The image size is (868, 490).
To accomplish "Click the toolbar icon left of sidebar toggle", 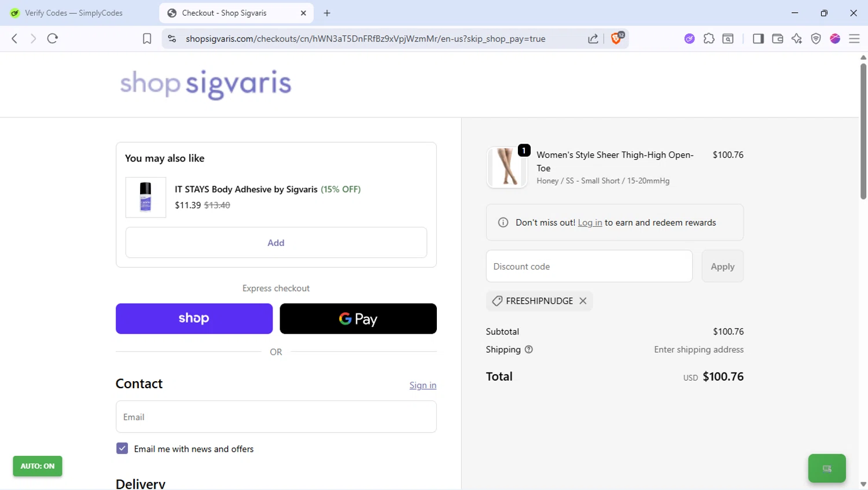I will pyautogui.click(x=728, y=39).
